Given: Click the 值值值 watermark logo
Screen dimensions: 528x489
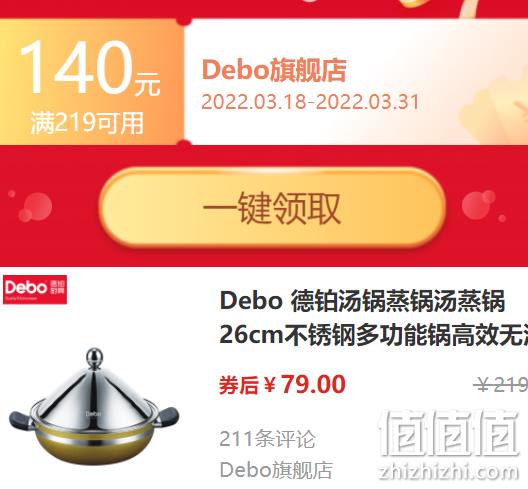Looking at the screenshot, I should click(x=449, y=433).
